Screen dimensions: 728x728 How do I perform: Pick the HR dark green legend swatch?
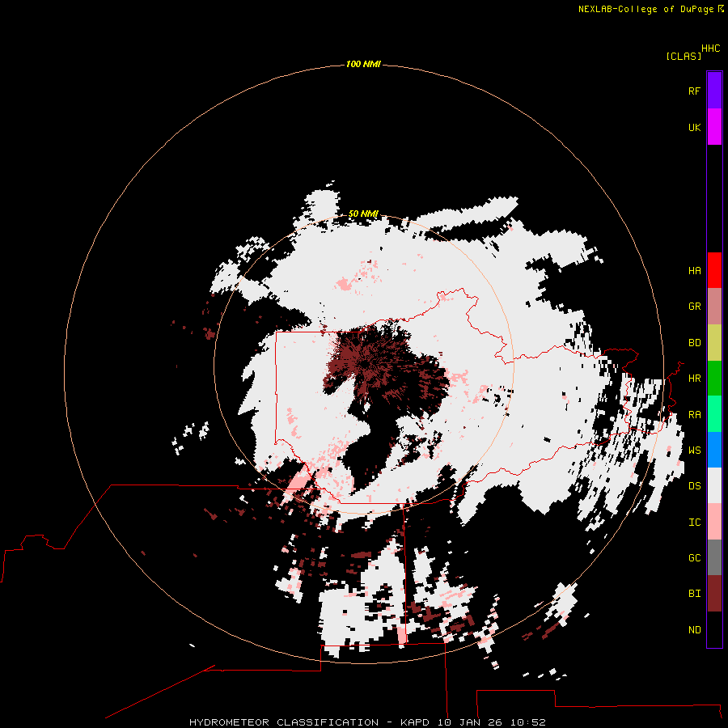(x=714, y=378)
